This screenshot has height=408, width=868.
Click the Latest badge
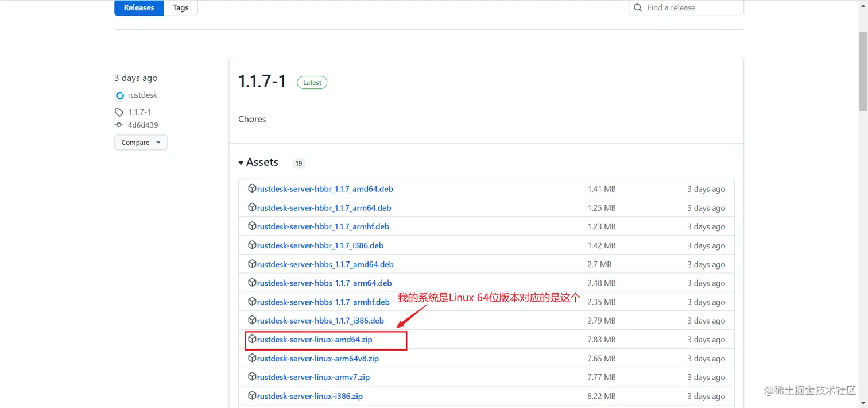[312, 83]
